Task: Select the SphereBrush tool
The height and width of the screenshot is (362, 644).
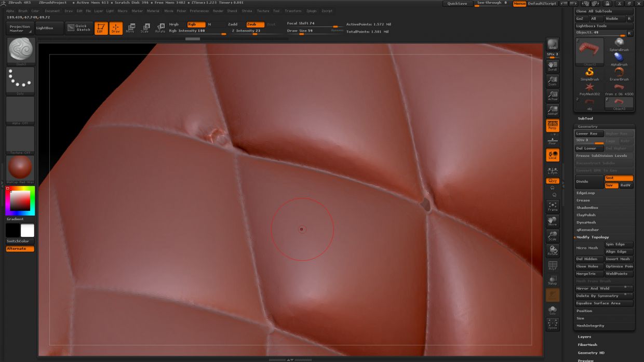Action: pos(619,45)
